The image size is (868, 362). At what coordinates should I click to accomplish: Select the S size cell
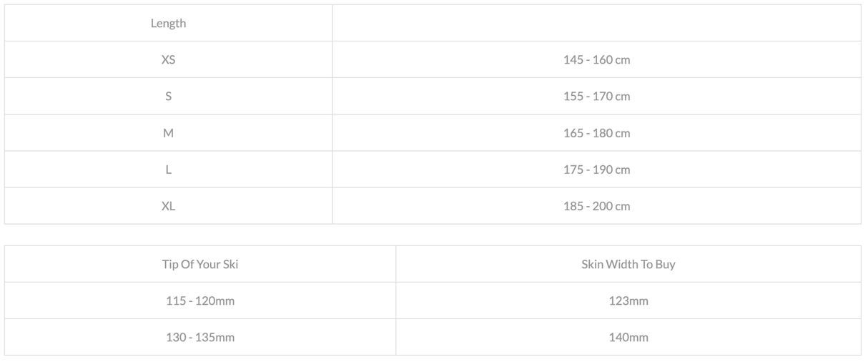(168, 96)
